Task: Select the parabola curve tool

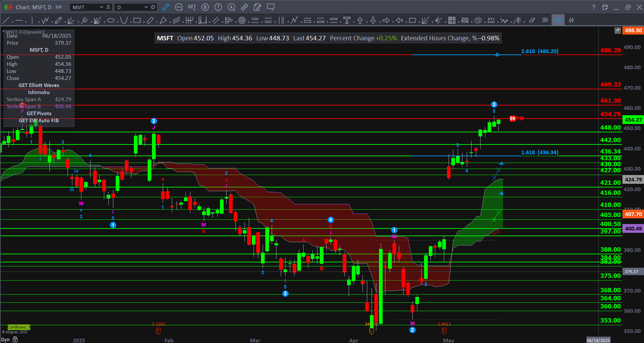Action: [x=124, y=20]
